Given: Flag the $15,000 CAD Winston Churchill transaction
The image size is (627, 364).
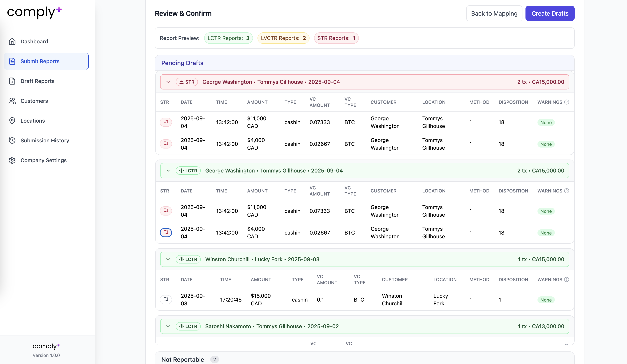Looking at the screenshot, I should pos(166,300).
